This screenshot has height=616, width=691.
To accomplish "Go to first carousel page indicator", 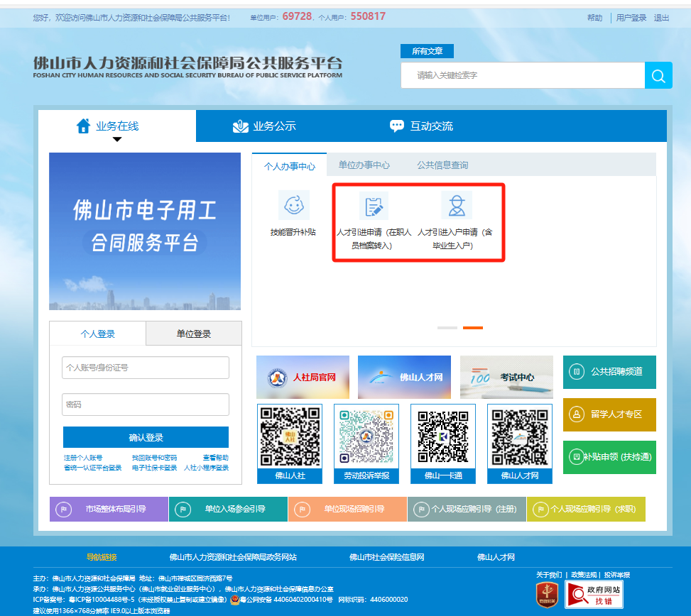I will 447,328.
